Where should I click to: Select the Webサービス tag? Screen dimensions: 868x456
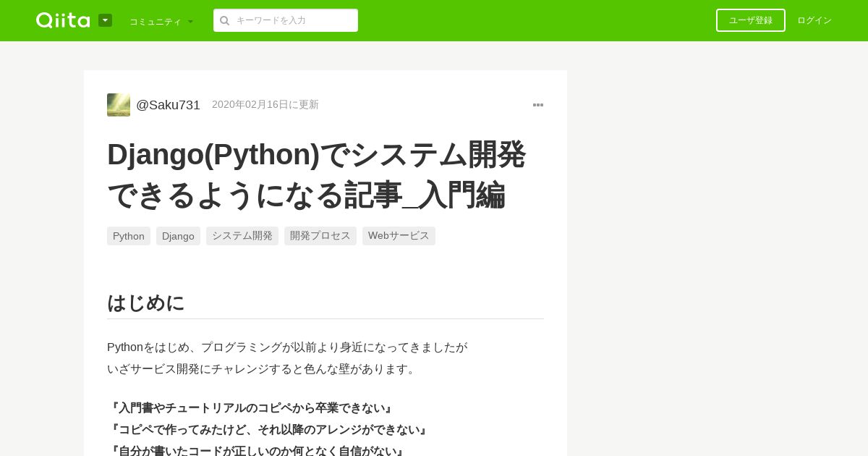pos(399,236)
